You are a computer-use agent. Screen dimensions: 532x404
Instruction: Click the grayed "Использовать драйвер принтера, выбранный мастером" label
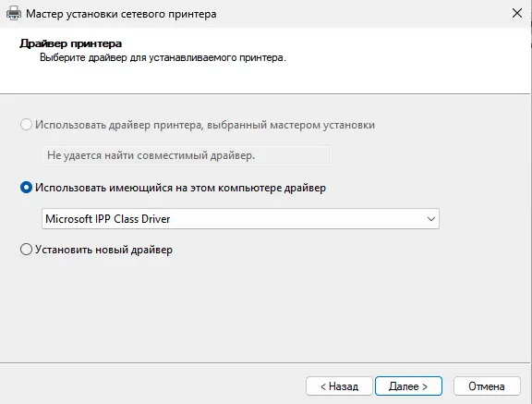coord(205,125)
